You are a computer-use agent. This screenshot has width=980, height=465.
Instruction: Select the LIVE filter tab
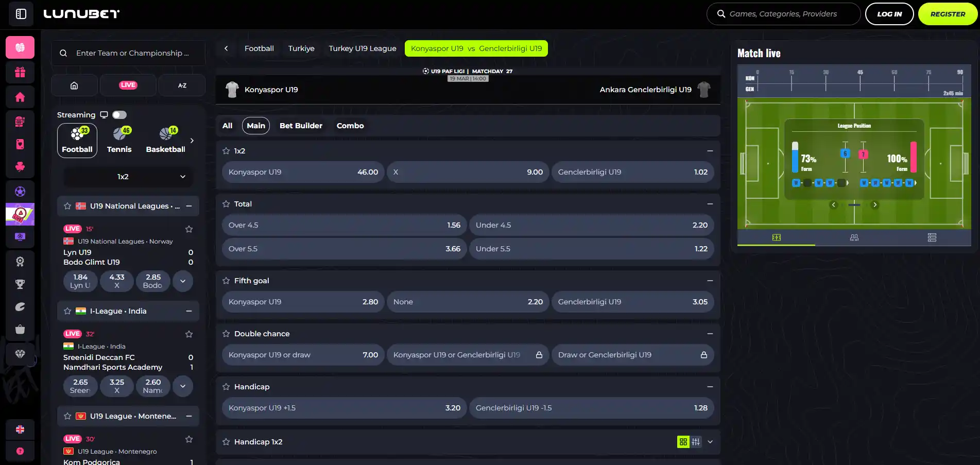click(x=128, y=85)
